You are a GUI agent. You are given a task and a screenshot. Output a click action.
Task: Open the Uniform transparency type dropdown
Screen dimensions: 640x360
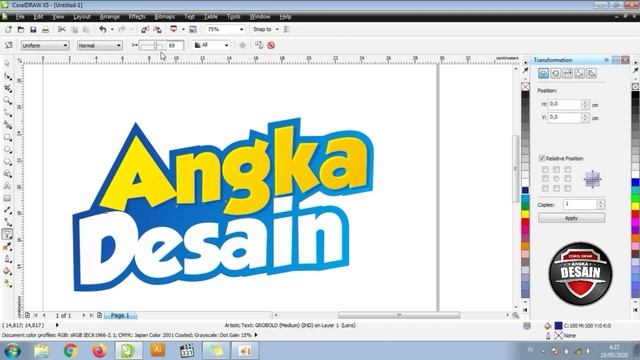pyautogui.click(x=44, y=45)
